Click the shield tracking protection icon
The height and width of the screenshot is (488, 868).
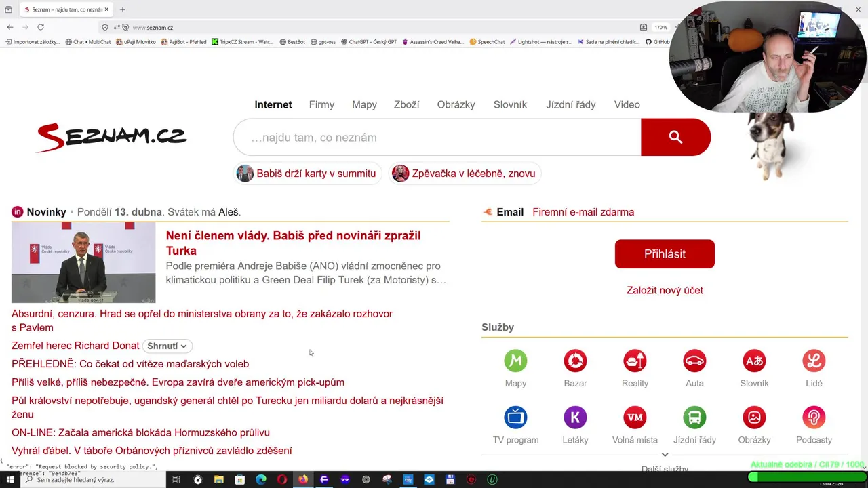[x=104, y=28]
